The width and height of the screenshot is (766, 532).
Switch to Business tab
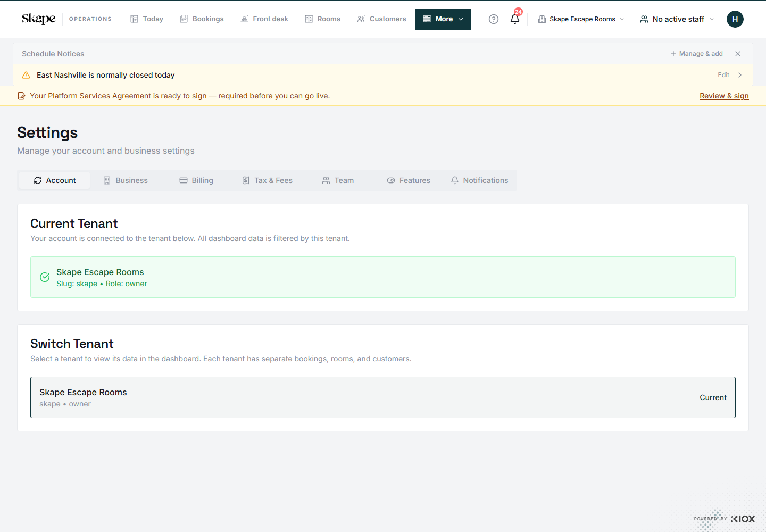(x=126, y=180)
